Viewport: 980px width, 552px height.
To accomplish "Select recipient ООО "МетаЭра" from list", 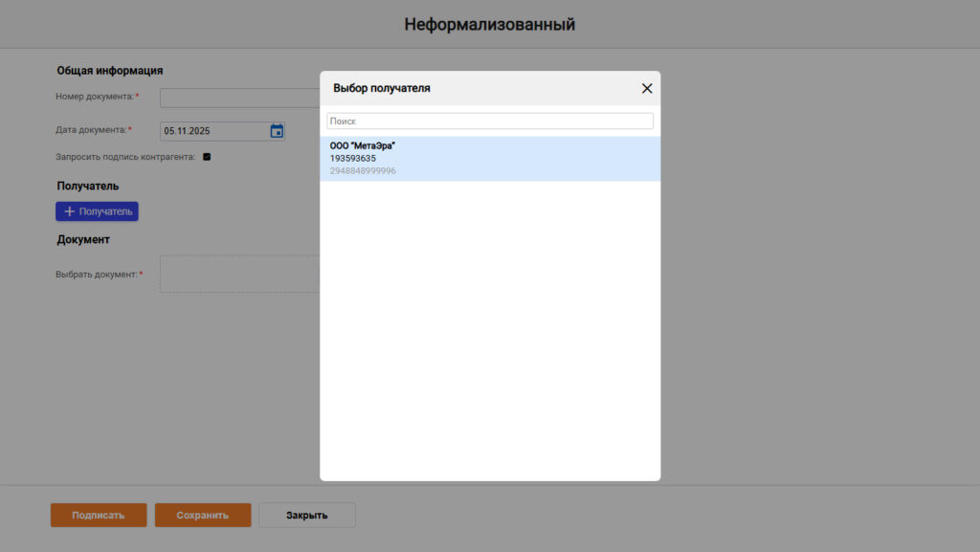I will pyautogui.click(x=363, y=145).
